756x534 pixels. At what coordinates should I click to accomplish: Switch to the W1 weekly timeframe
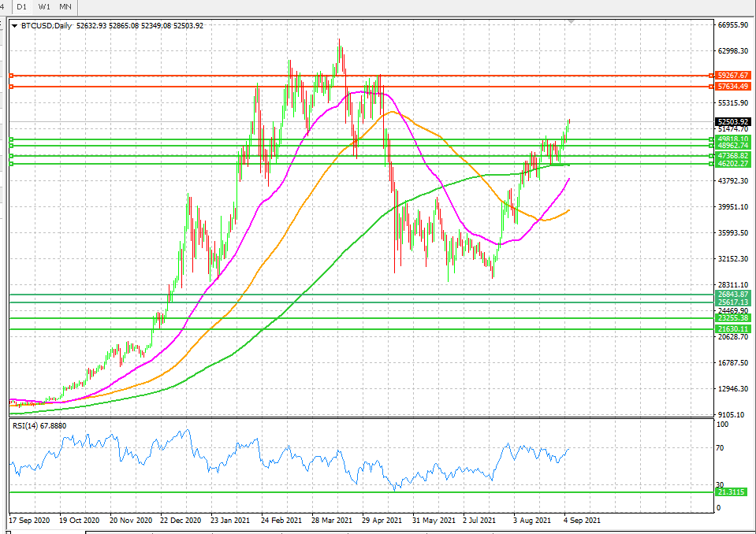point(44,6)
